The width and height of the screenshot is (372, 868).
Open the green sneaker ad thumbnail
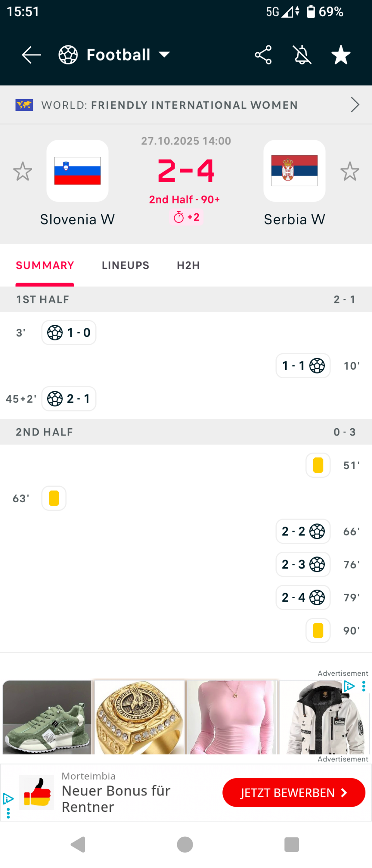click(47, 717)
